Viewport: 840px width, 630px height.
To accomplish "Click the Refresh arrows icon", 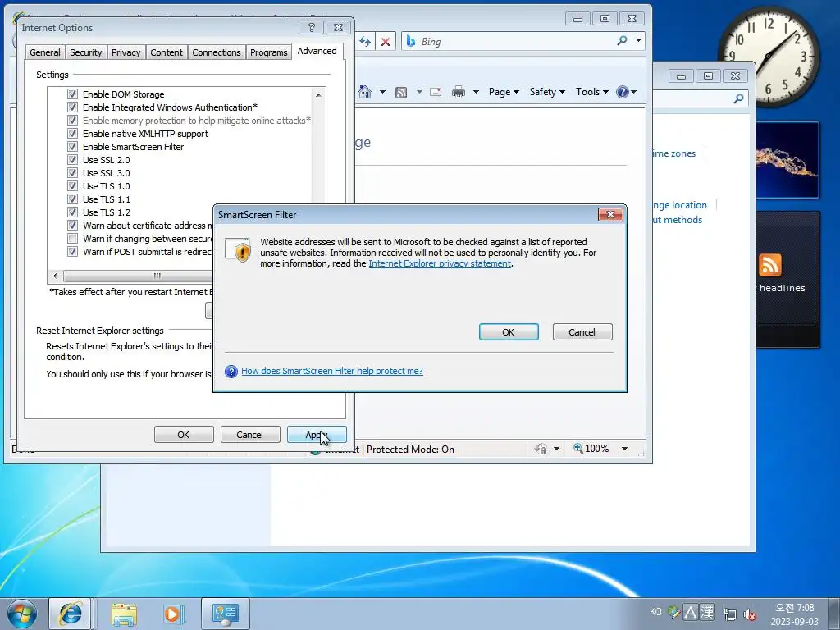I will [x=365, y=42].
